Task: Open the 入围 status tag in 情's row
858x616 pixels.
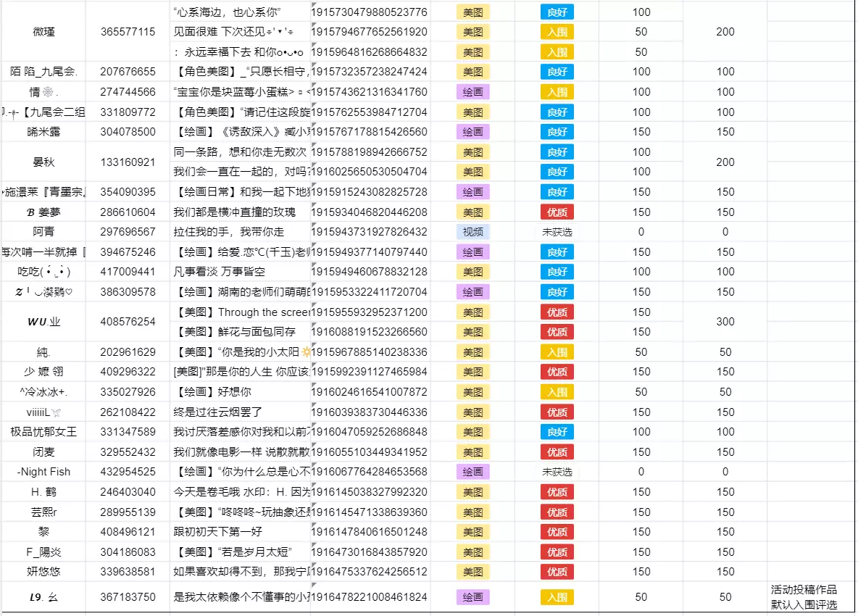Action: tap(557, 92)
